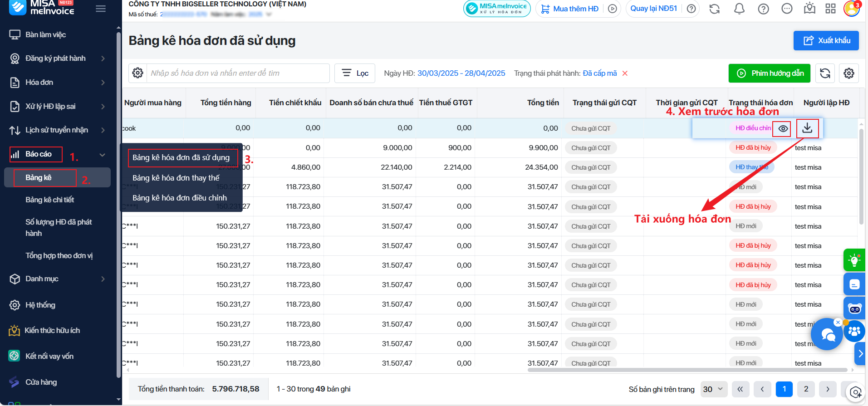The image size is (868, 406).
Task: Click Xuất khẩu export button
Action: pos(826,40)
